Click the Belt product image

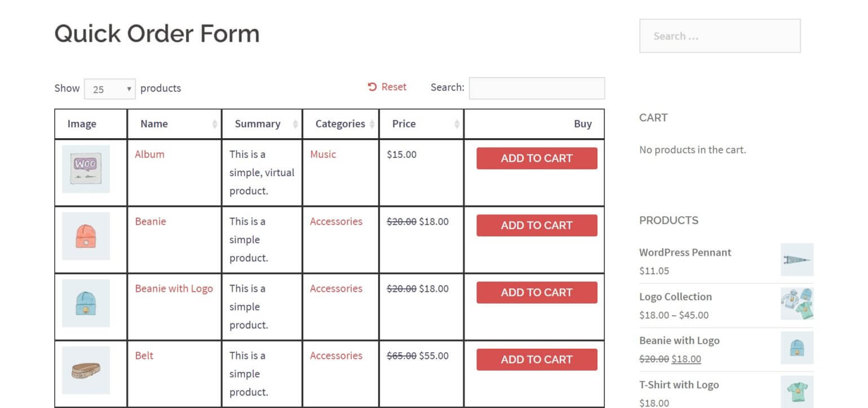[x=86, y=370]
